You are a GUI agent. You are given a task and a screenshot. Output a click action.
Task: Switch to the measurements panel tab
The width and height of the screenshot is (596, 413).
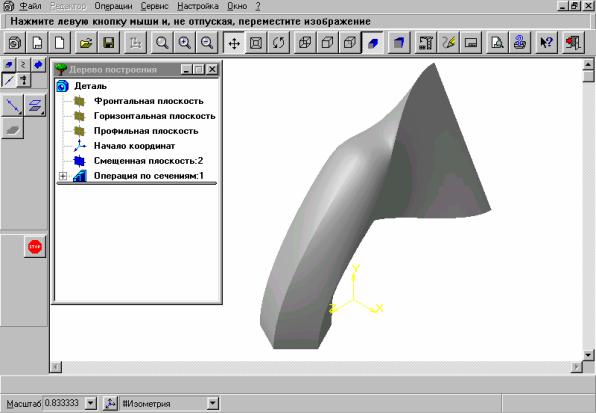pyautogui.click(x=23, y=80)
